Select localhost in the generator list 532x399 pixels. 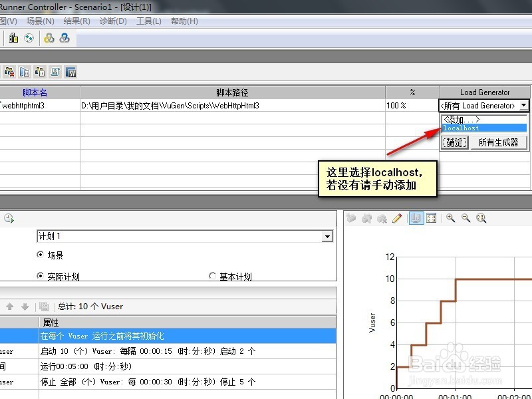(x=461, y=127)
